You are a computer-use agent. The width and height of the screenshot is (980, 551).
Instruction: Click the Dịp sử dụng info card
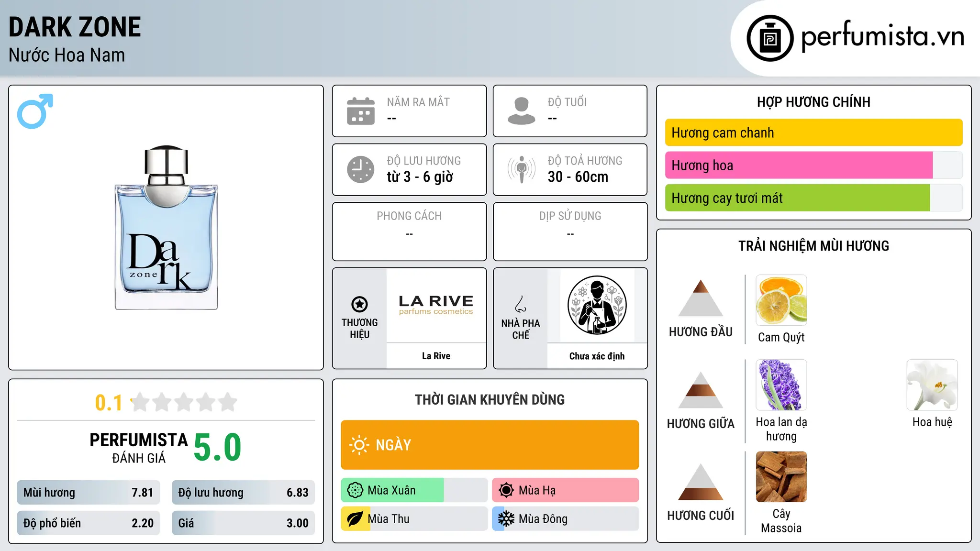coord(570,231)
